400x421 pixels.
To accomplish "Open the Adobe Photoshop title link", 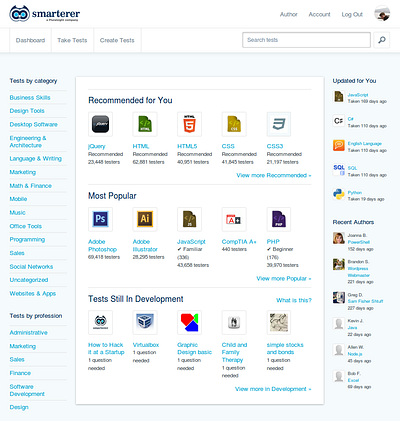I will pyautogui.click(x=102, y=245).
